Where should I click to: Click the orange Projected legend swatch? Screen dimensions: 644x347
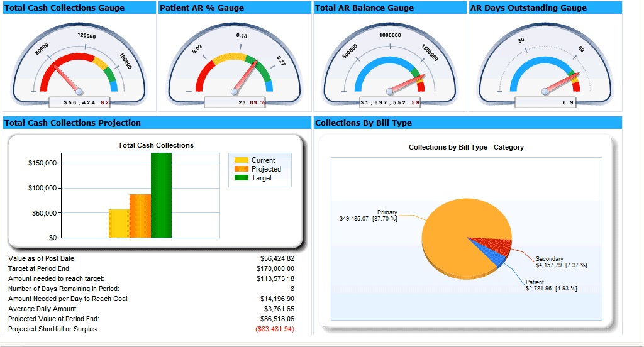tap(241, 169)
